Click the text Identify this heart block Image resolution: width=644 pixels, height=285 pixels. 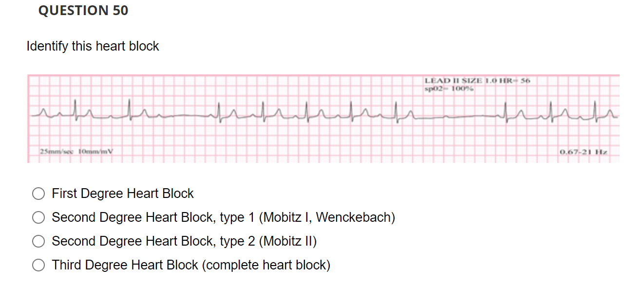[x=93, y=46]
